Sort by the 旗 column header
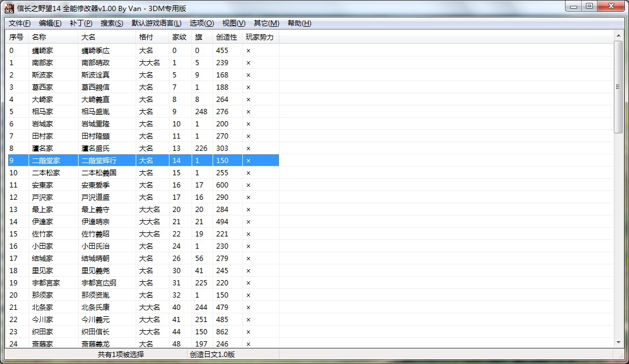This screenshot has height=364, width=629. coord(202,37)
